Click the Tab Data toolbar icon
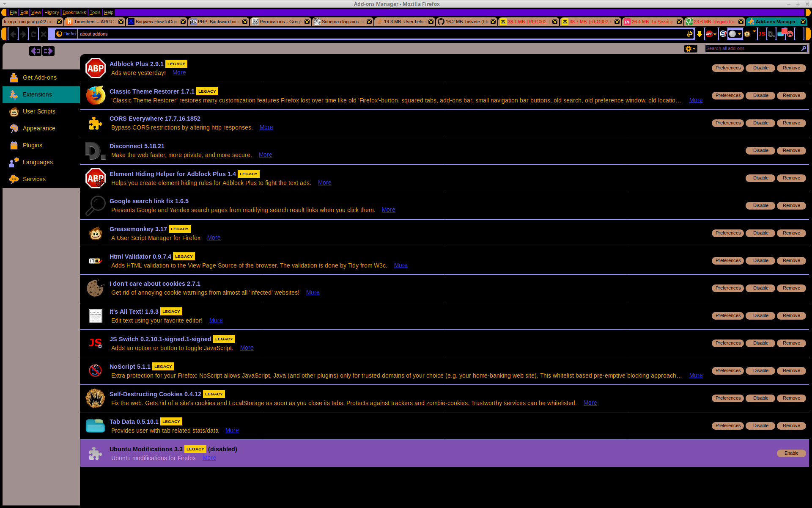The width and height of the screenshot is (812, 508). click(x=780, y=34)
